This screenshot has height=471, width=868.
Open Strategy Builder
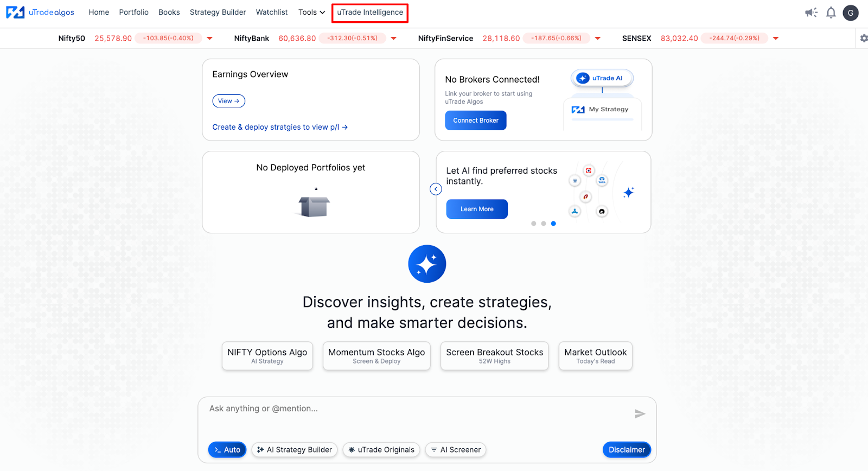pos(218,12)
